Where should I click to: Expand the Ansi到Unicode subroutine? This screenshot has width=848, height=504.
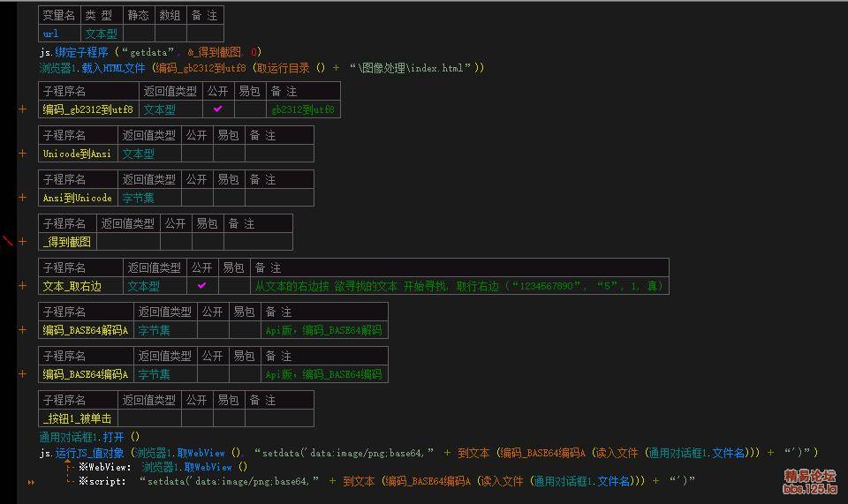(x=22, y=198)
